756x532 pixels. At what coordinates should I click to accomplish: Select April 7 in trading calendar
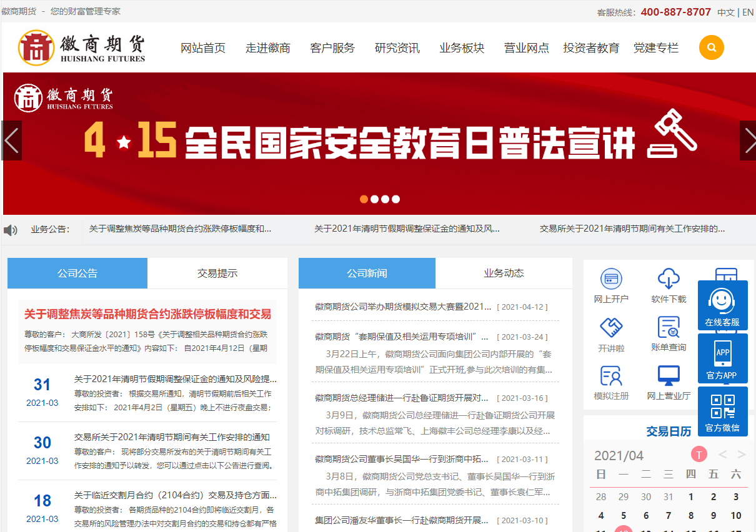coord(669,516)
